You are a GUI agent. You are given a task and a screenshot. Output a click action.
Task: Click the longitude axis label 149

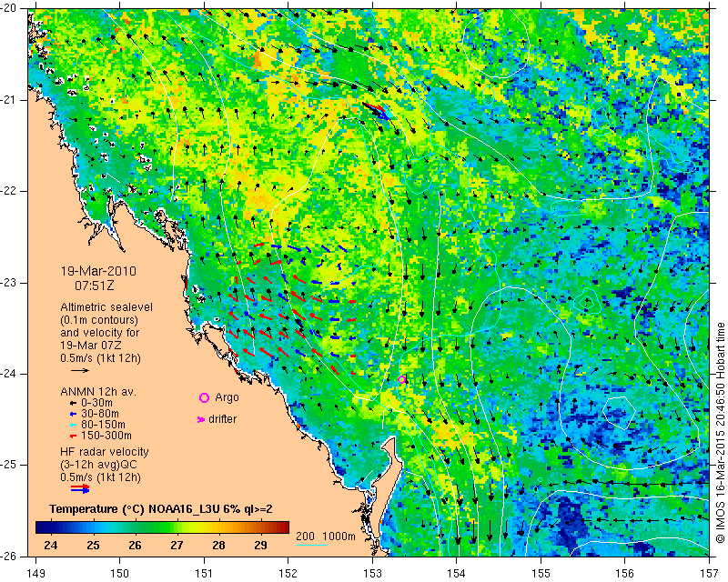click(36, 574)
